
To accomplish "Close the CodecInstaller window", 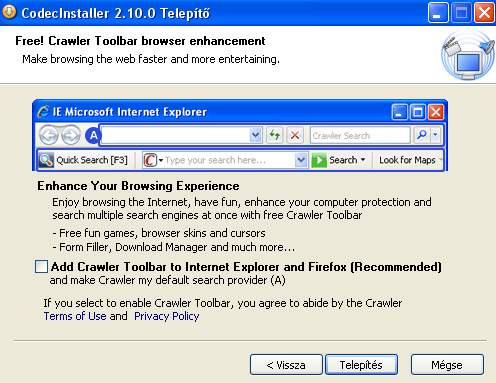I will click(484, 12).
